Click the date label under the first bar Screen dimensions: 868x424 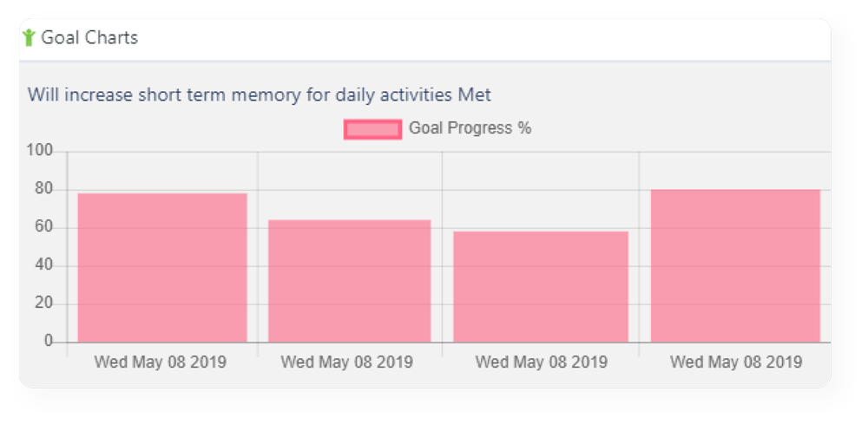(x=160, y=362)
